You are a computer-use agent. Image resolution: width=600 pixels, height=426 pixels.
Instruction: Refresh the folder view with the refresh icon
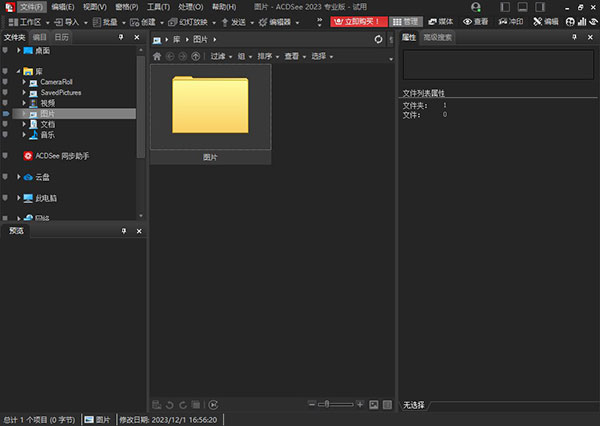pyautogui.click(x=377, y=39)
